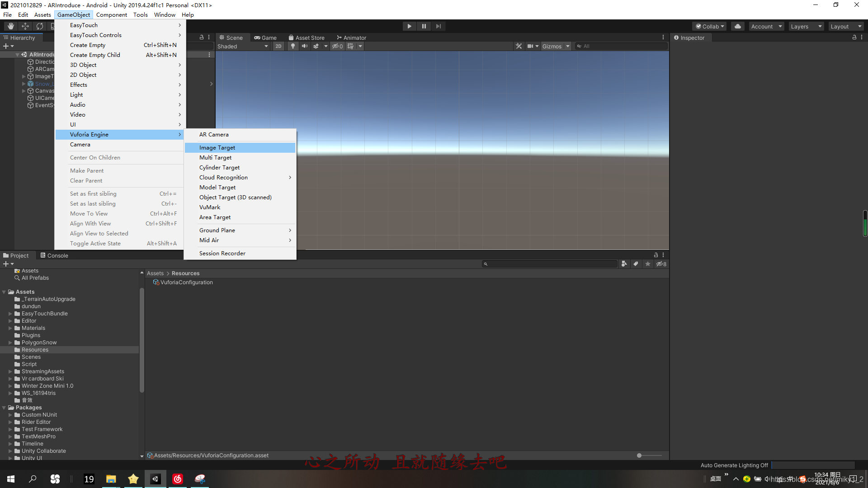Open Shaded draw mode dropdown
The height and width of the screenshot is (488, 868).
[x=243, y=46]
